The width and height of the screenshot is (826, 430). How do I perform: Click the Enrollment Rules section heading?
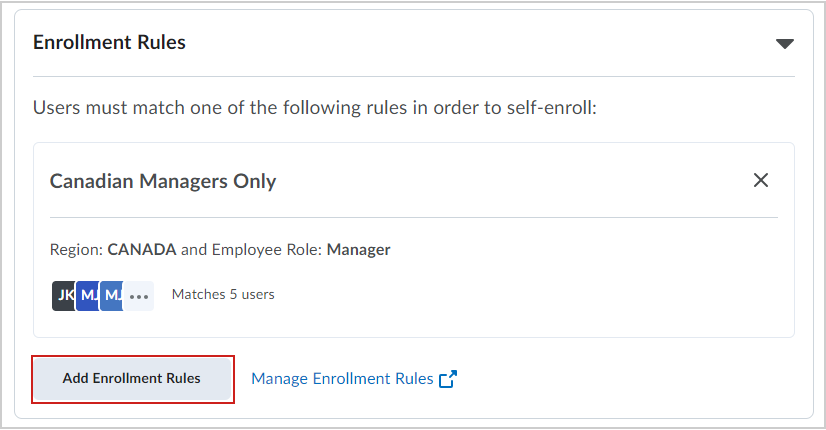(110, 42)
